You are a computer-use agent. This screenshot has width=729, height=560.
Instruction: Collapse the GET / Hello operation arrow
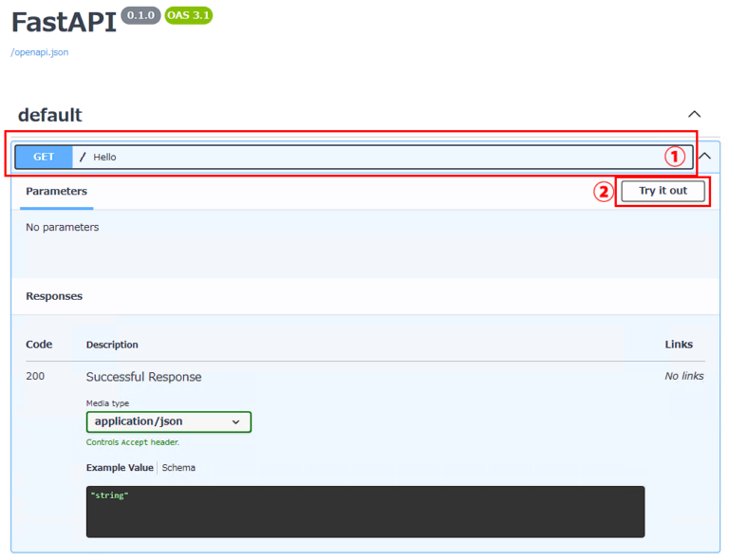(x=705, y=157)
